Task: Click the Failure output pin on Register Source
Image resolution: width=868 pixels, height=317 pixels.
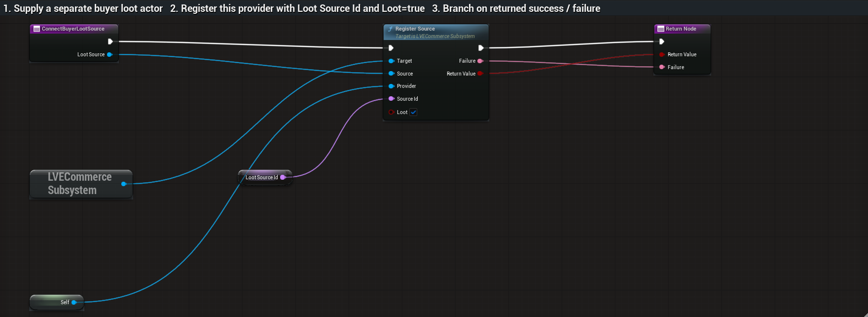Action: point(480,61)
